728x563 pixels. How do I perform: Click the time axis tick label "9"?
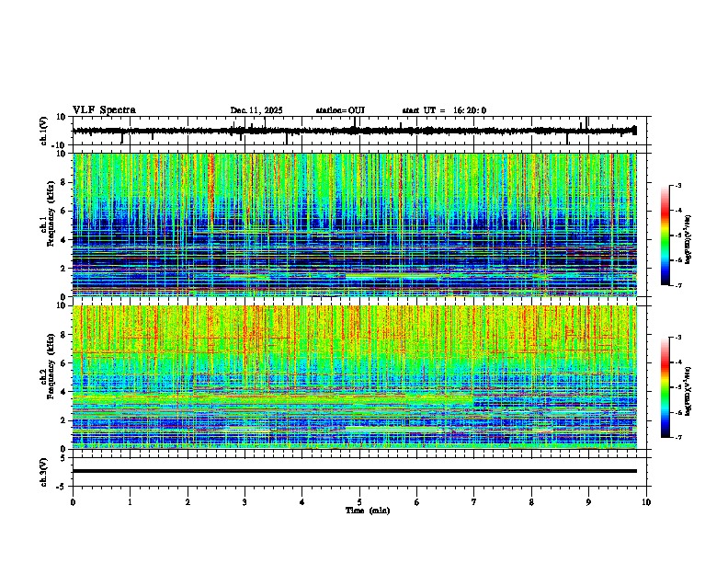(588, 502)
